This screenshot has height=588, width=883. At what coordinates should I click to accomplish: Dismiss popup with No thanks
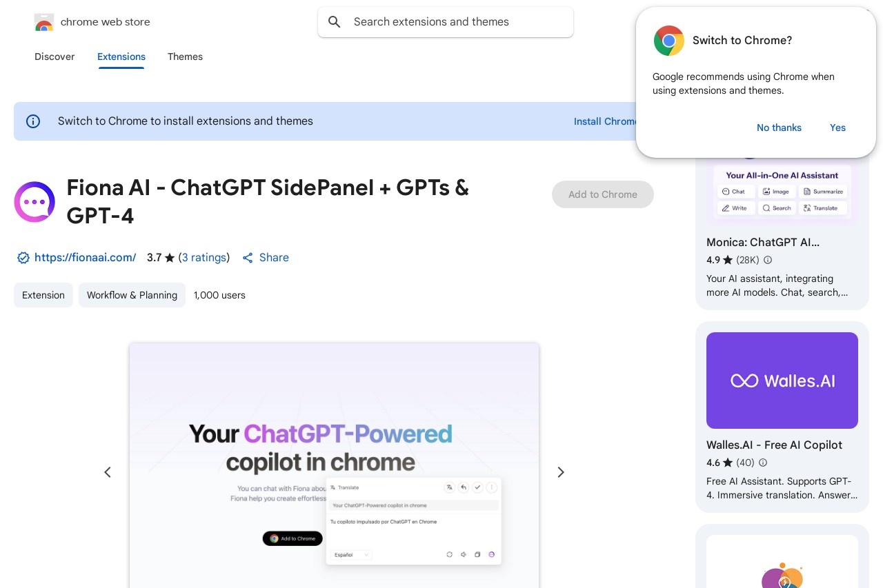[779, 128]
